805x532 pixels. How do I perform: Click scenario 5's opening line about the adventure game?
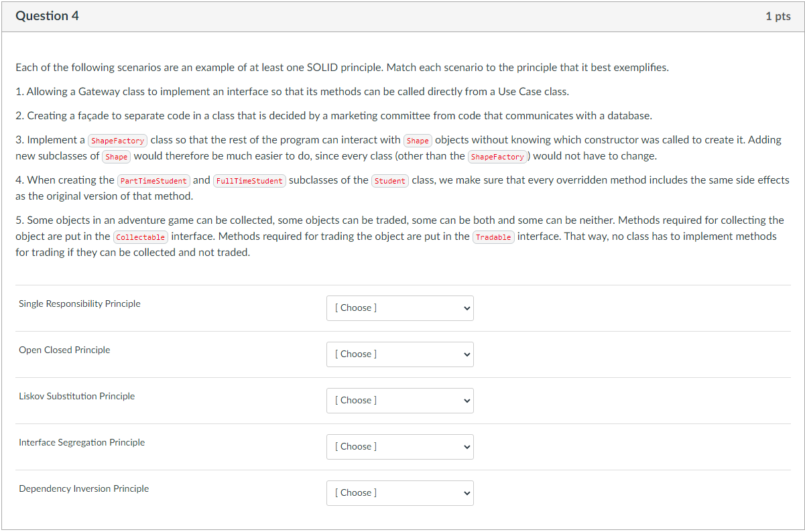(x=399, y=220)
